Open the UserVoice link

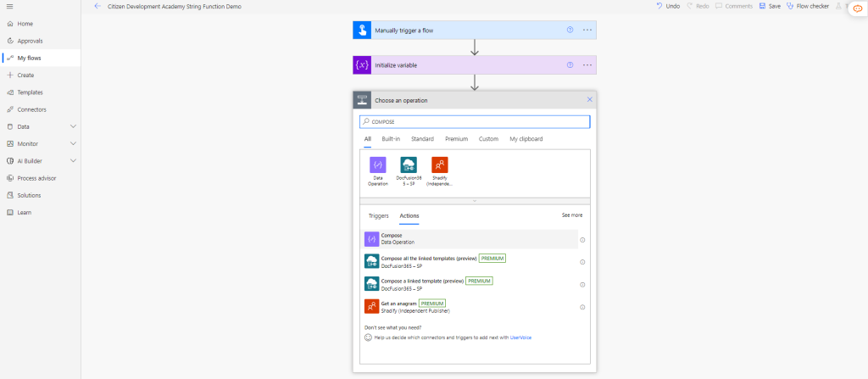[x=520, y=337]
